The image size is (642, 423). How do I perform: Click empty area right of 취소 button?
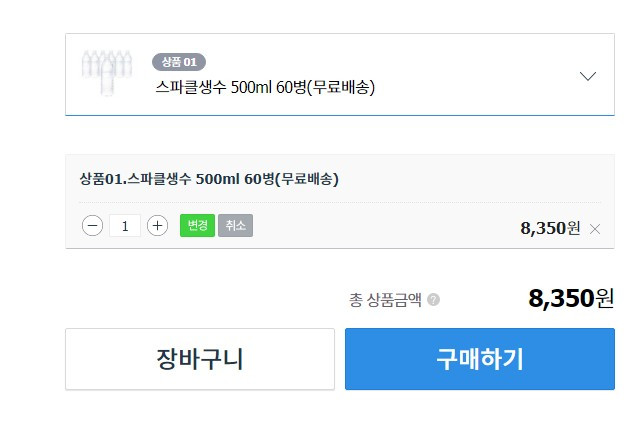[385, 226]
